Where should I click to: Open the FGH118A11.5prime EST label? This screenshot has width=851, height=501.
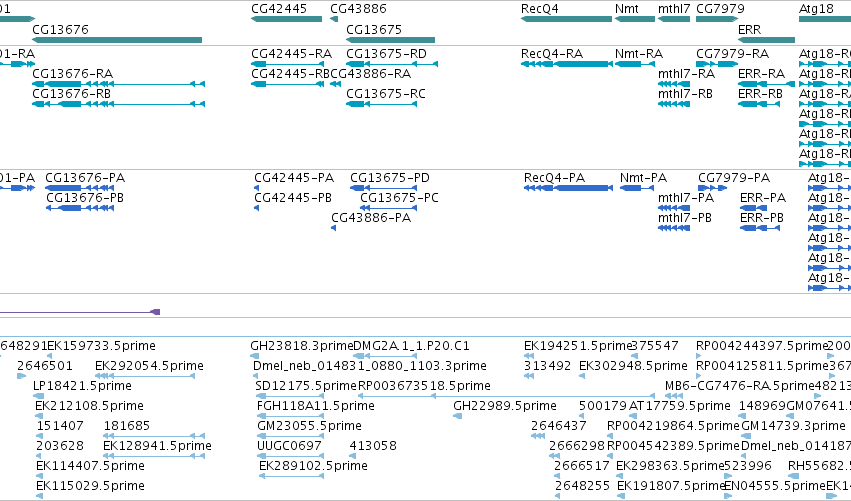coord(316,406)
